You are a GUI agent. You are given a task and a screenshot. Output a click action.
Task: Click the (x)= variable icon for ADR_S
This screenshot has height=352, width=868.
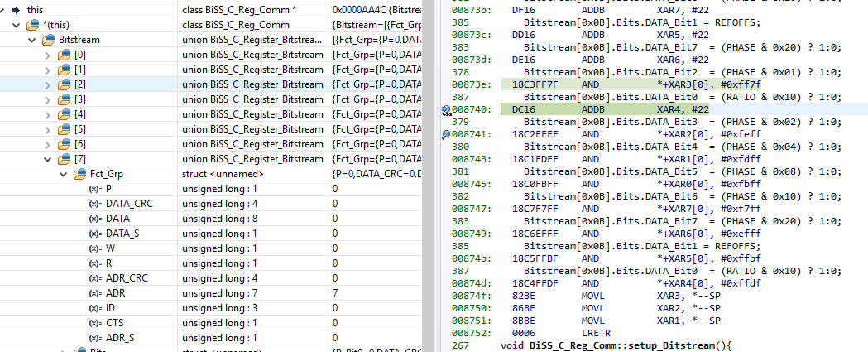tap(95, 338)
